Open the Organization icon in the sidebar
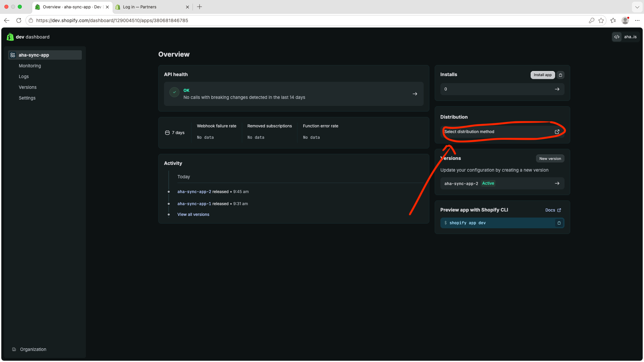644x362 pixels. tap(14, 349)
